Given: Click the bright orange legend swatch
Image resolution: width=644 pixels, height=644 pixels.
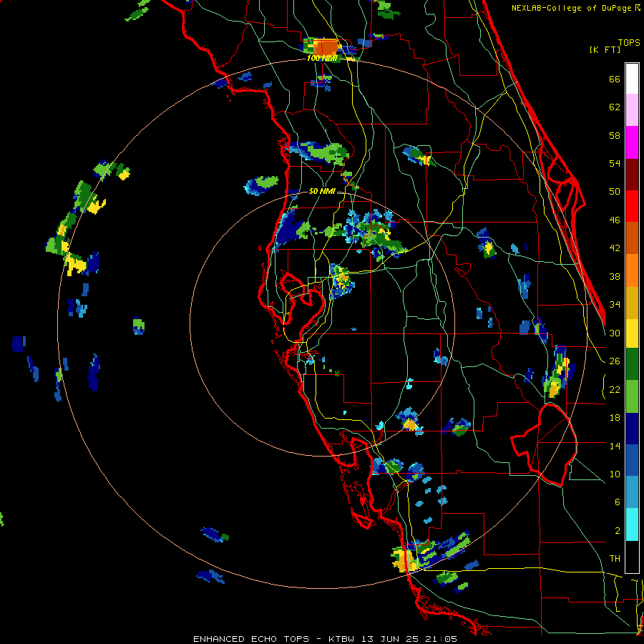Looking at the screenshot, I should click(632, 270).
